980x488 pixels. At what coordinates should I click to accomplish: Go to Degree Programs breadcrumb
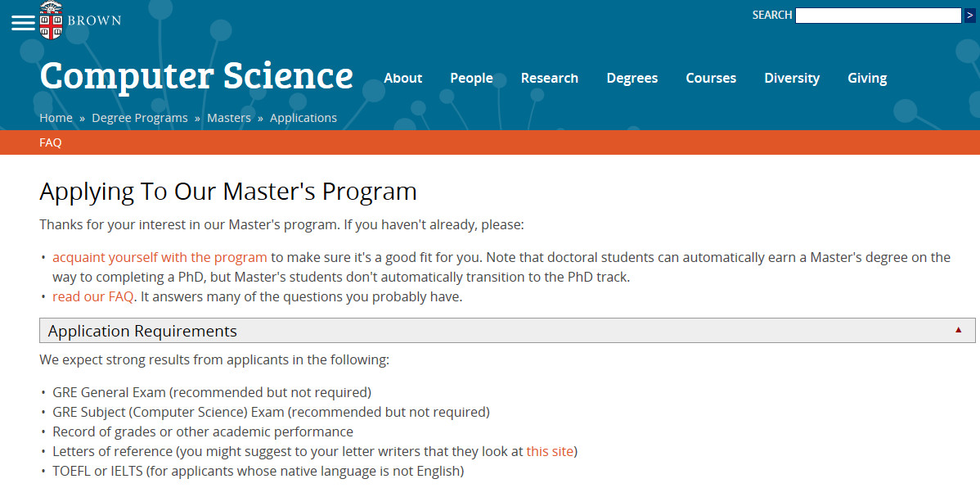(x=140, y=118)
